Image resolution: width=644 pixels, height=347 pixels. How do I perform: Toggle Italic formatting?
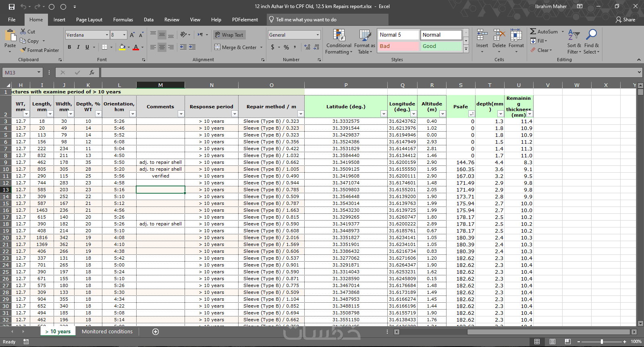pos(78,47)
